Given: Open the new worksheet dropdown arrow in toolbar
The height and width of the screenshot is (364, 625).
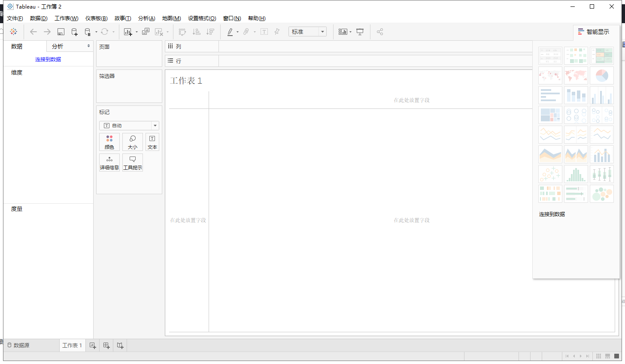Looking at the screenshot, I should click(x=137, y=32).
